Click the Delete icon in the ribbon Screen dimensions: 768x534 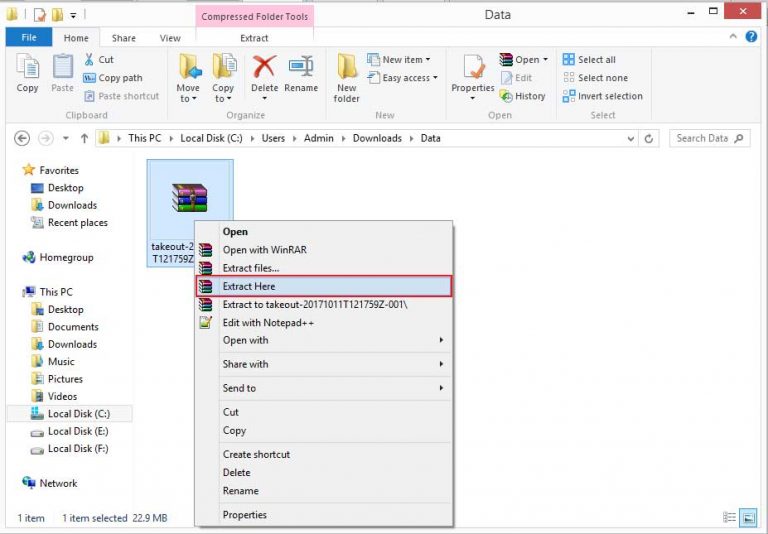[264, 76]
